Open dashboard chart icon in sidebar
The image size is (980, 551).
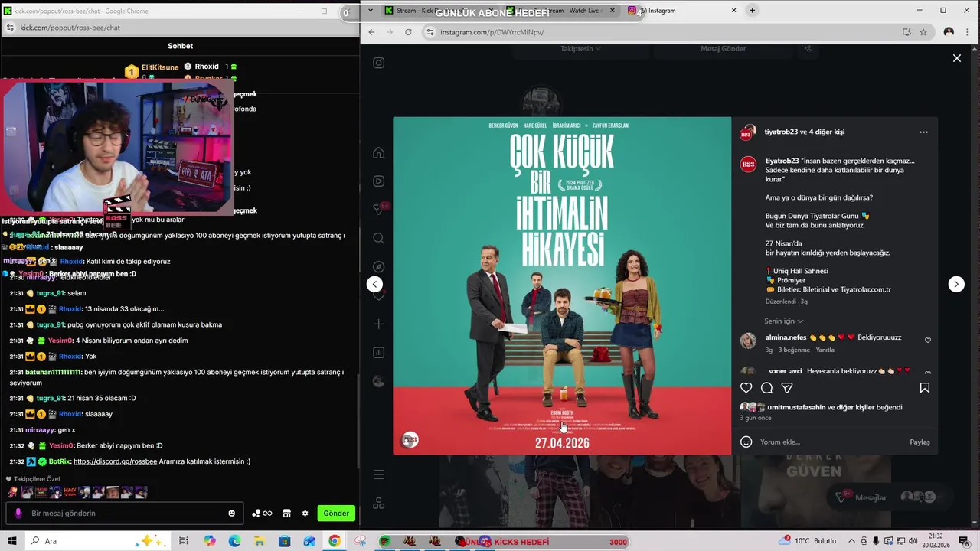pyautogui.click(x=378, y=353)
